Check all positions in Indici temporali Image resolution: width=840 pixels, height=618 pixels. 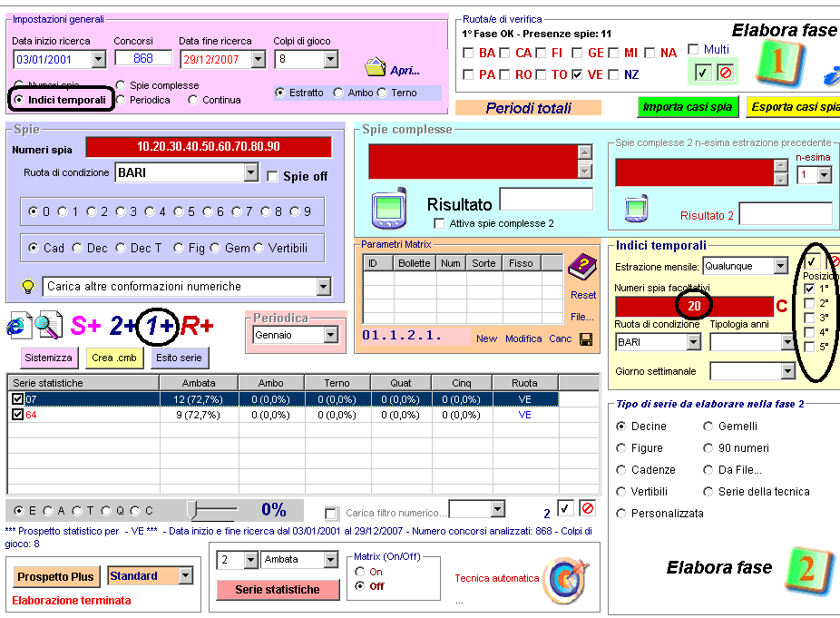click(812, 261)
